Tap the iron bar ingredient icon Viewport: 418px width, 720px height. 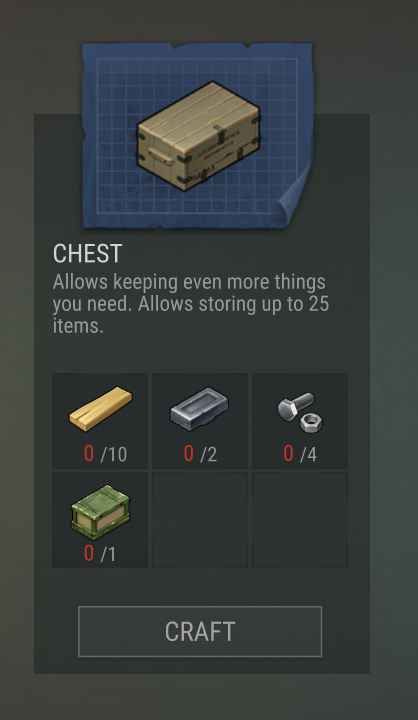(x=199, y=409)
